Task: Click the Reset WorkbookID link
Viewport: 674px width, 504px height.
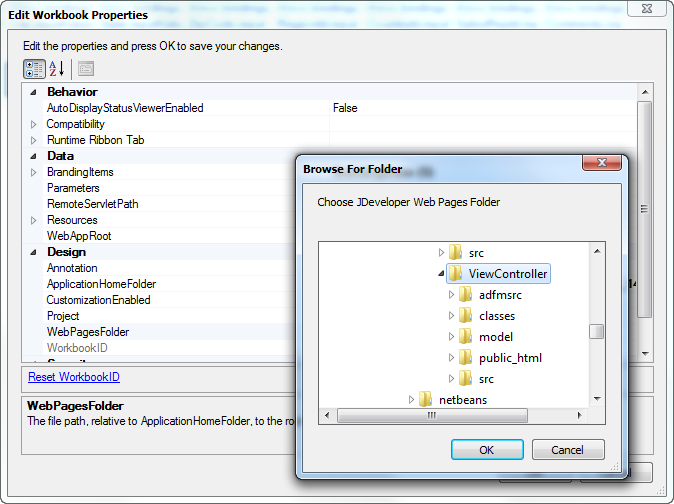Action: pyautogui.click(x=74, y=377)
